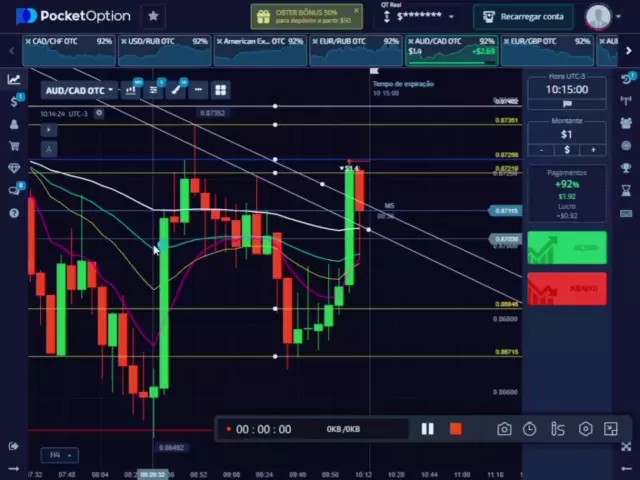Click the favorites star icon
The width and height of the screenshot is (640, 480).
pos(153,16)
